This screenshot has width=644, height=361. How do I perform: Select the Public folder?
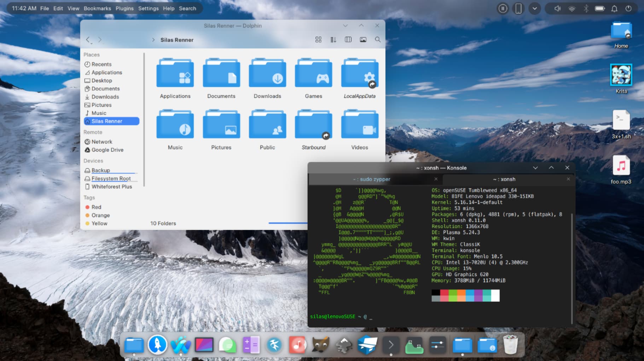click(267, 130)
